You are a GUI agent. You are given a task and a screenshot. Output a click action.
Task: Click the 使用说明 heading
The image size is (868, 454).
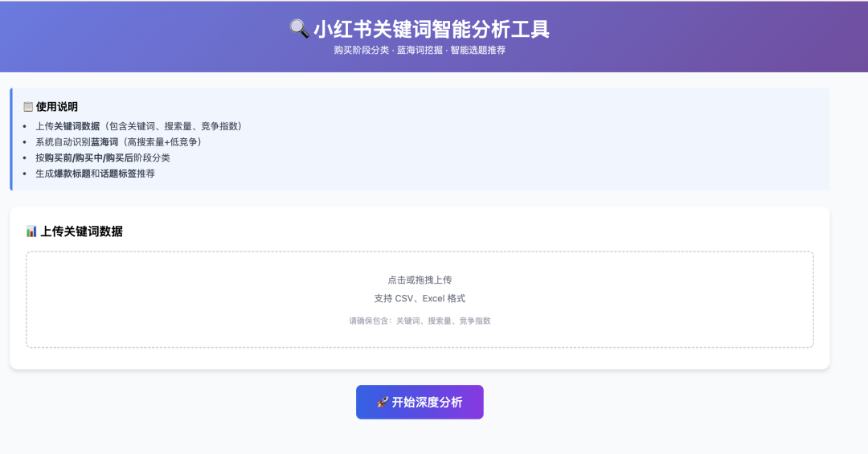57,107
